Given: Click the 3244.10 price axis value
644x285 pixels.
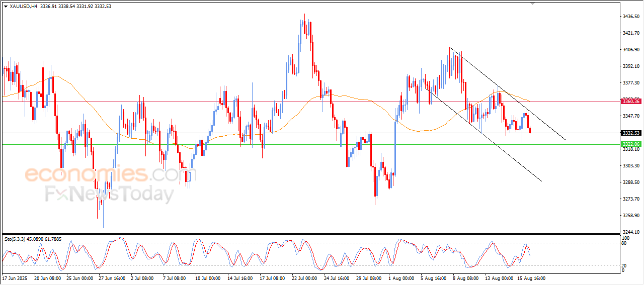Looking at the screenshot, I should (x=631, y=232).
